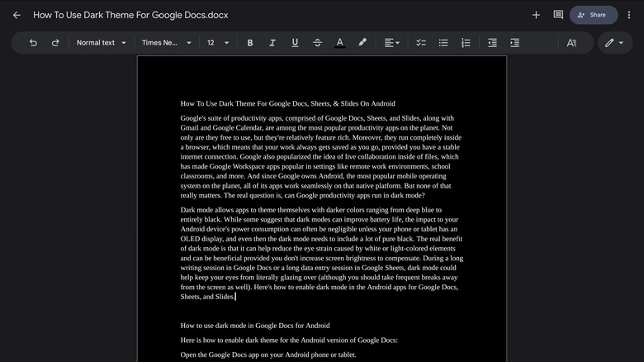
Task: Insert a numbered list
Action: click(x=466, y=43)
